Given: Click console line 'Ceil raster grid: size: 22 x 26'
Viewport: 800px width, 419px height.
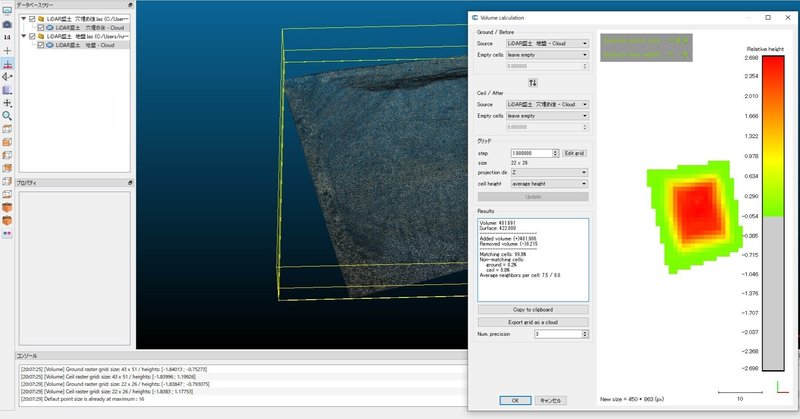Looking at the screenshot, I should [107, 391].
